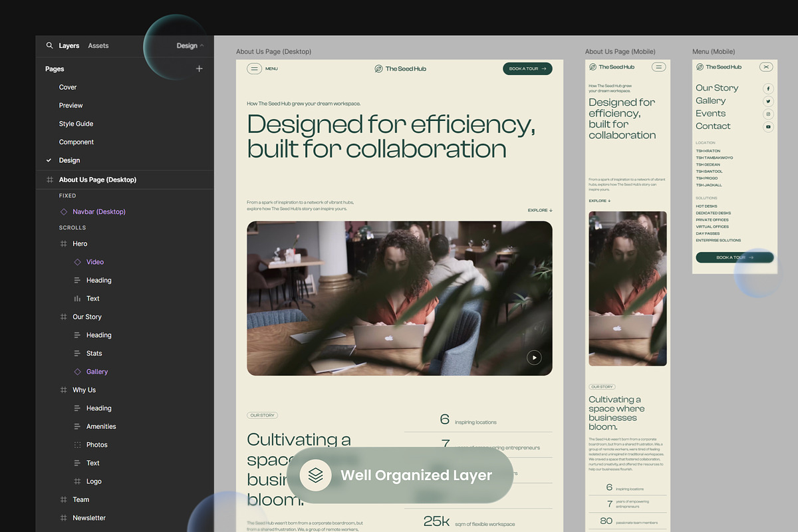This screenshot has height=532, width=798.
Task: Click BOOK A TOUR button in mobile menu
Action: (x=735, y=257)
